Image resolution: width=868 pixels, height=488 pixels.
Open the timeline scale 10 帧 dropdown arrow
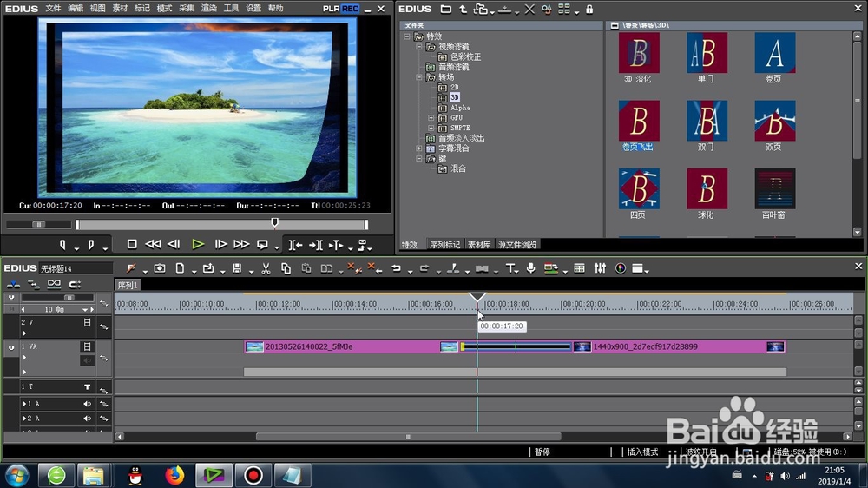click(x=85, y=310)
